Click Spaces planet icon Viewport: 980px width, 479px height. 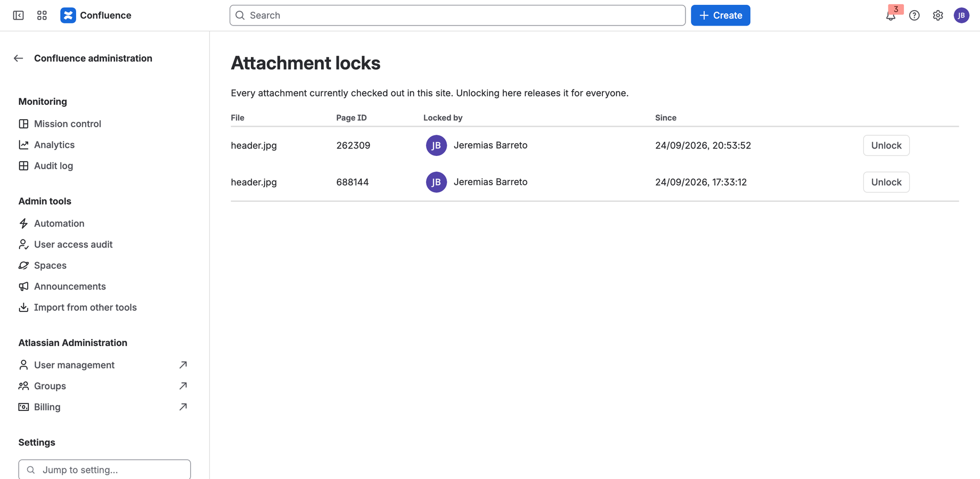pos(23,266)
